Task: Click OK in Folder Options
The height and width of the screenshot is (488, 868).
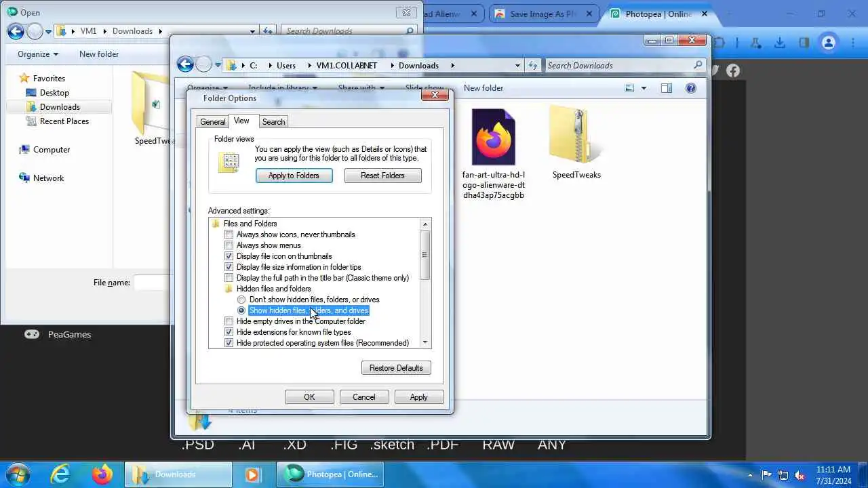Action: pyautogui.click(x=309, y=397)
